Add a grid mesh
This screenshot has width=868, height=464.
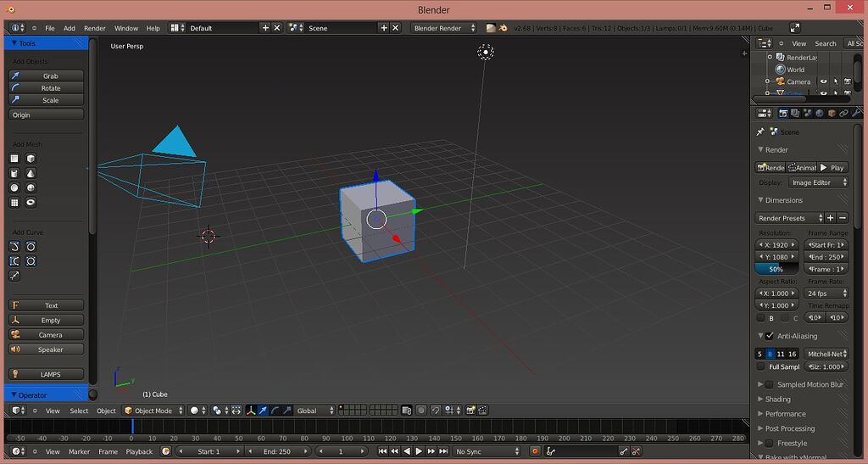[x=15, y=202]
